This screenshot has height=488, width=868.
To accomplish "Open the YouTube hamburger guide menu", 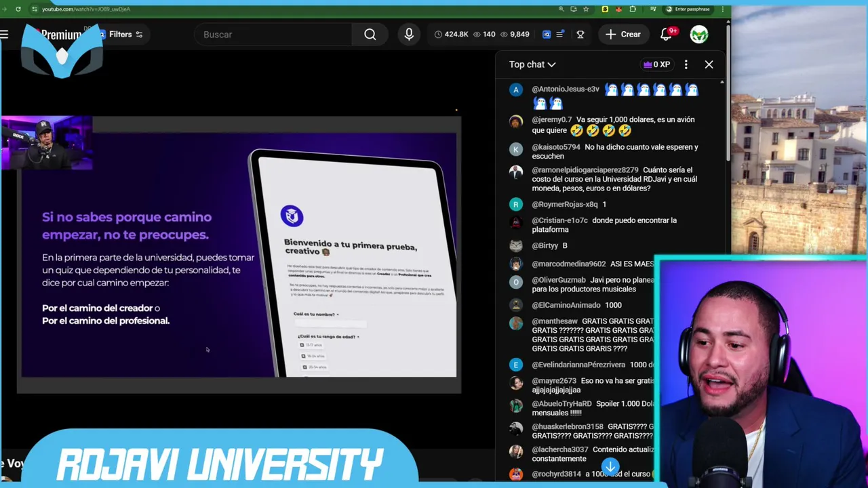I will (5, 34).
